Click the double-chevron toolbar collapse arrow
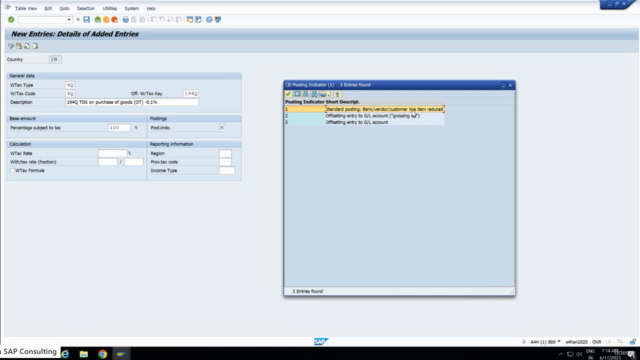 (78, 20)
